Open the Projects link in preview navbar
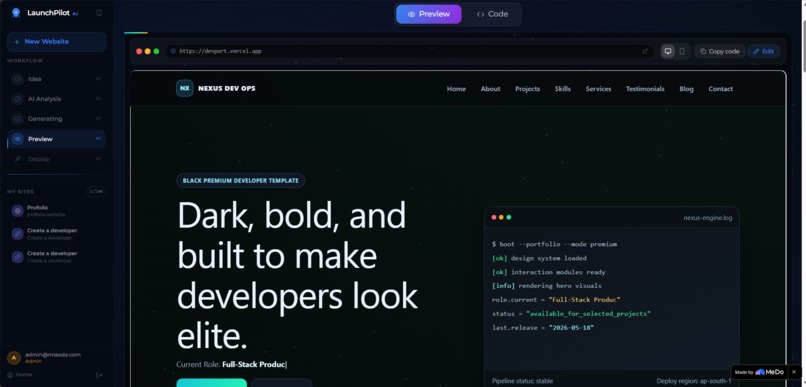 coord(527,89)
